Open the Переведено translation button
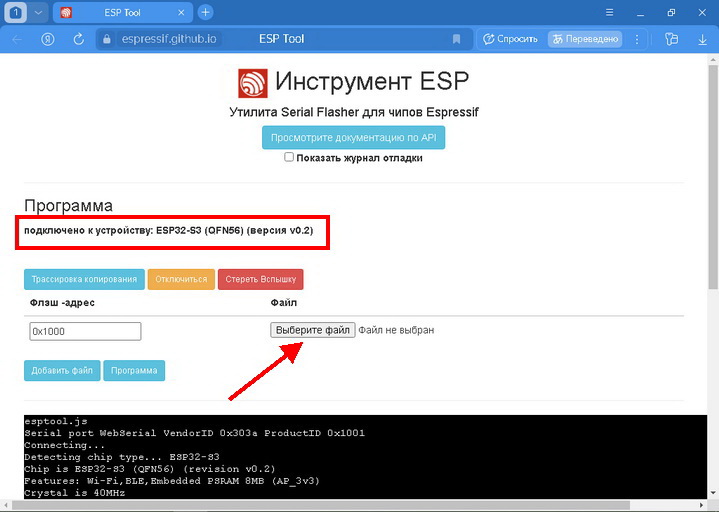 point(585,39)
